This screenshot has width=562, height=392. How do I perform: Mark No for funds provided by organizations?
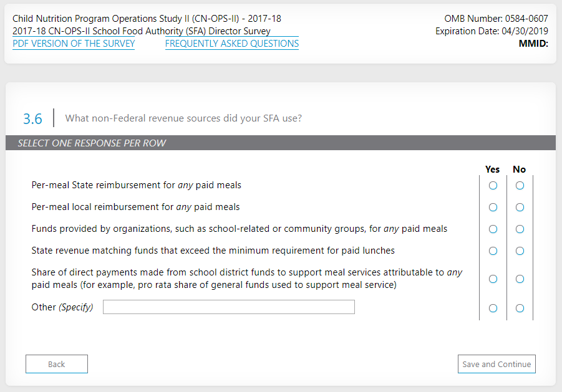click(520, 229)
